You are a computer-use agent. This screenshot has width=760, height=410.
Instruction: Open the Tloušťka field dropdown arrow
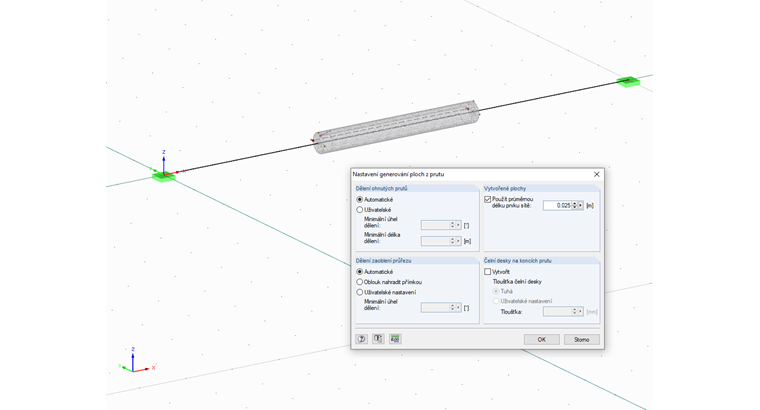click(x=580, y=312)
